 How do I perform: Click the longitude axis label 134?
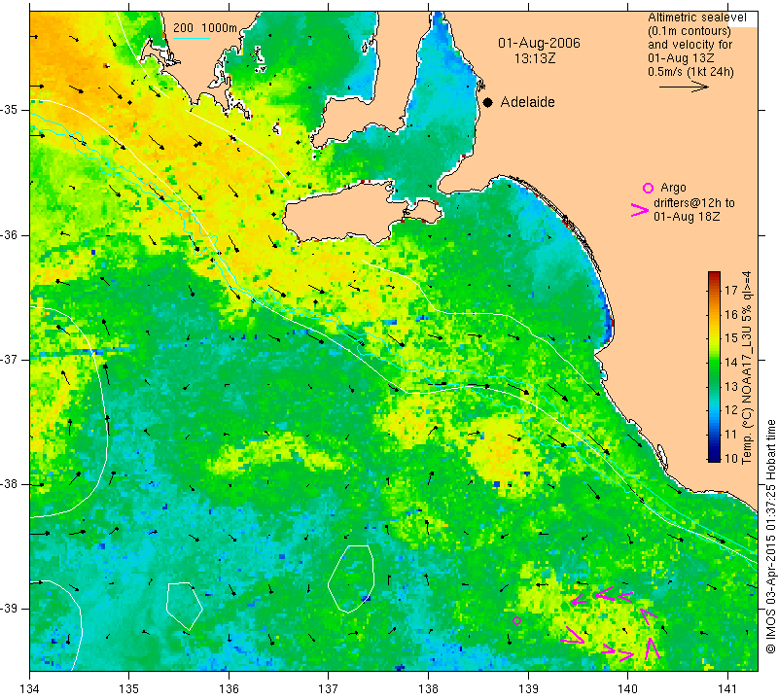[x=30, y=688]
